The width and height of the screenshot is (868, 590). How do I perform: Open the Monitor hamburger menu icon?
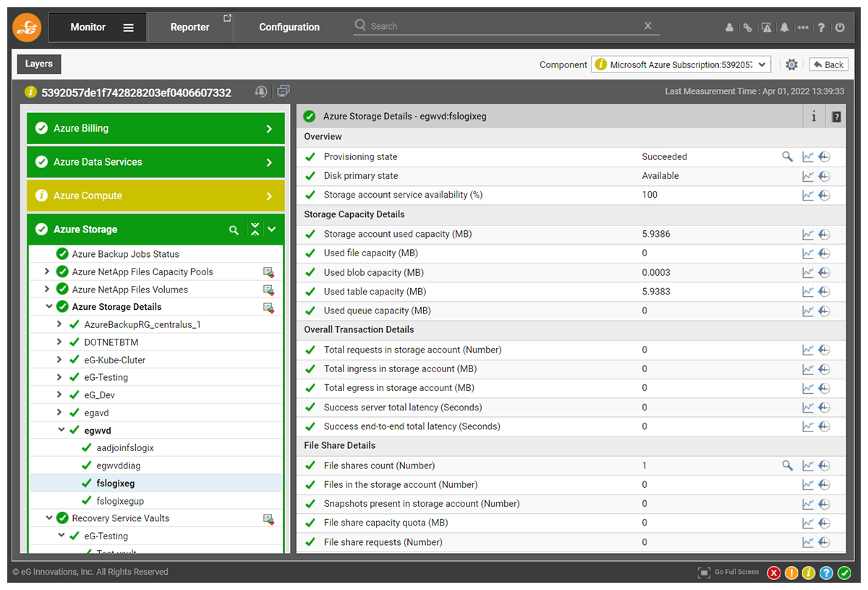point(128,28)
